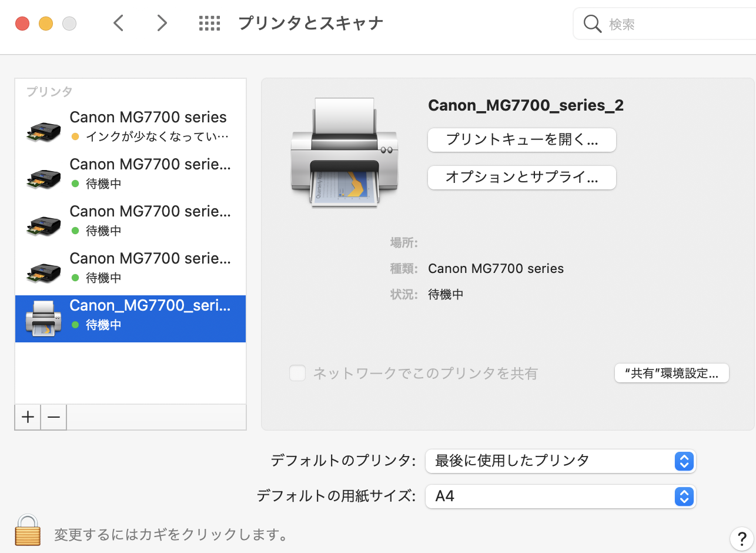Click the magnifying glass search icon
This screenshot has width=756, height=553.
coord(591,24)
